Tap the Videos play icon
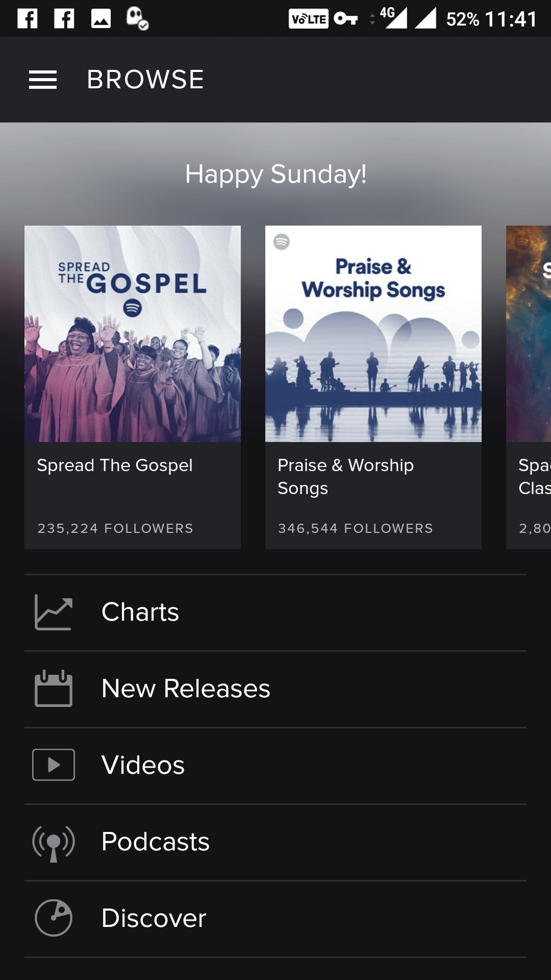Viewport: 551px width, 980px height. [x=54, y=765]
